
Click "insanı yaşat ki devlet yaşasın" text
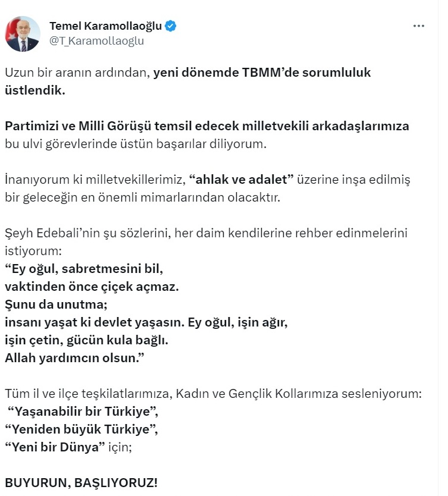(95, 322)
